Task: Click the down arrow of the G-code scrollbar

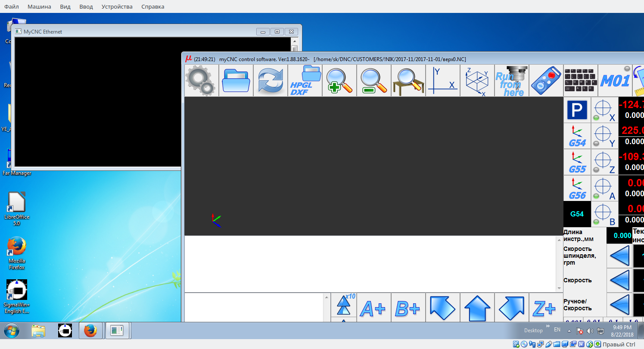Action: click(x=559, y=288)
